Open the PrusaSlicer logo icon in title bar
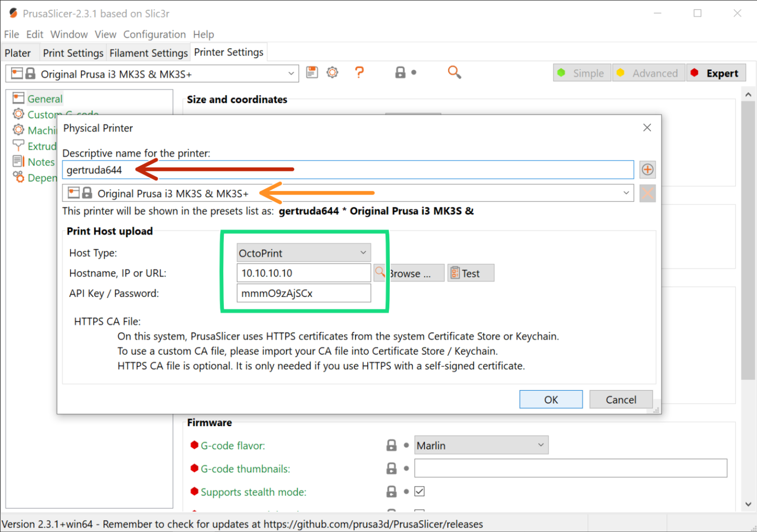 coord(13,13)
